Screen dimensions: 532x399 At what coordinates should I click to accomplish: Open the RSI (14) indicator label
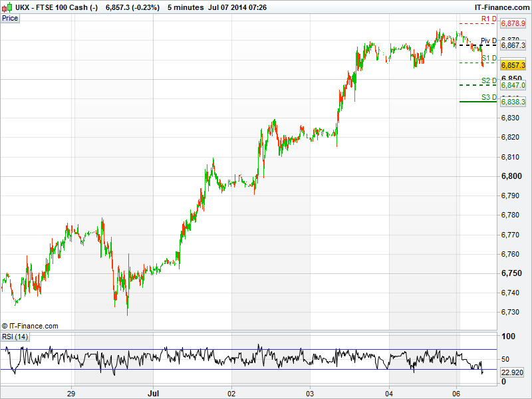pos(15,336)
